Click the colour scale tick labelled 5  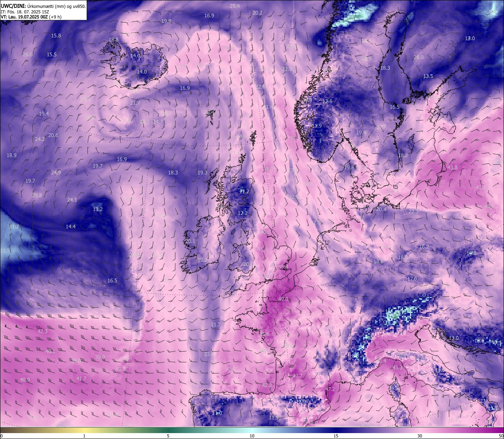(x=168, y=436)
